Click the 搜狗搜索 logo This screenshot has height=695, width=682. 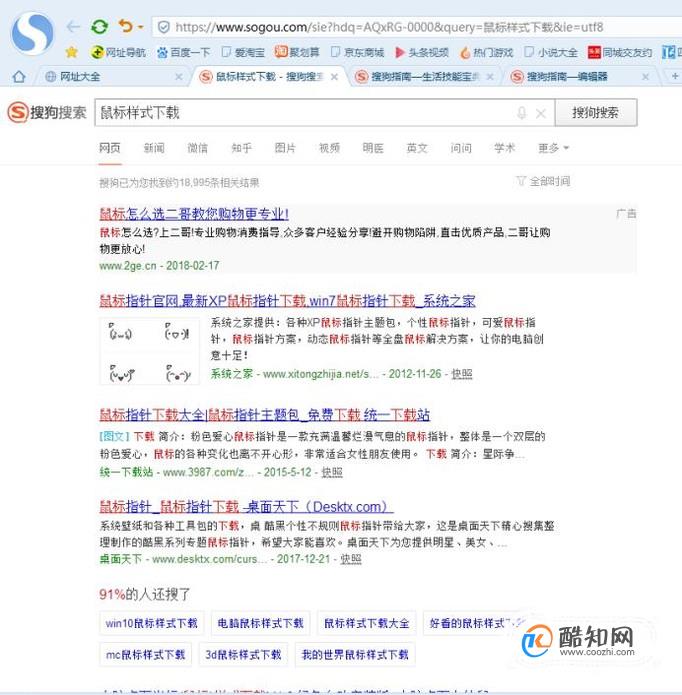click(47, 112)
